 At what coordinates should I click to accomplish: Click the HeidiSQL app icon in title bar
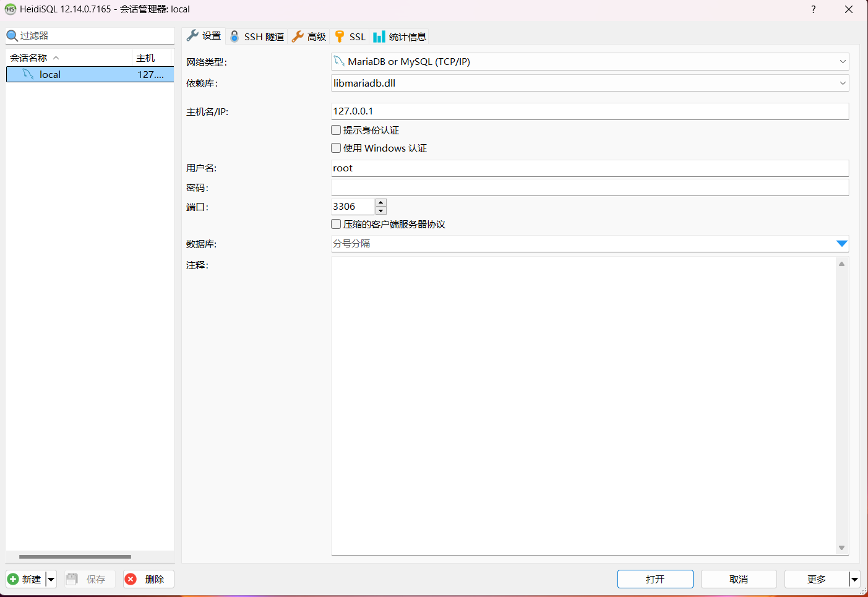11,9
